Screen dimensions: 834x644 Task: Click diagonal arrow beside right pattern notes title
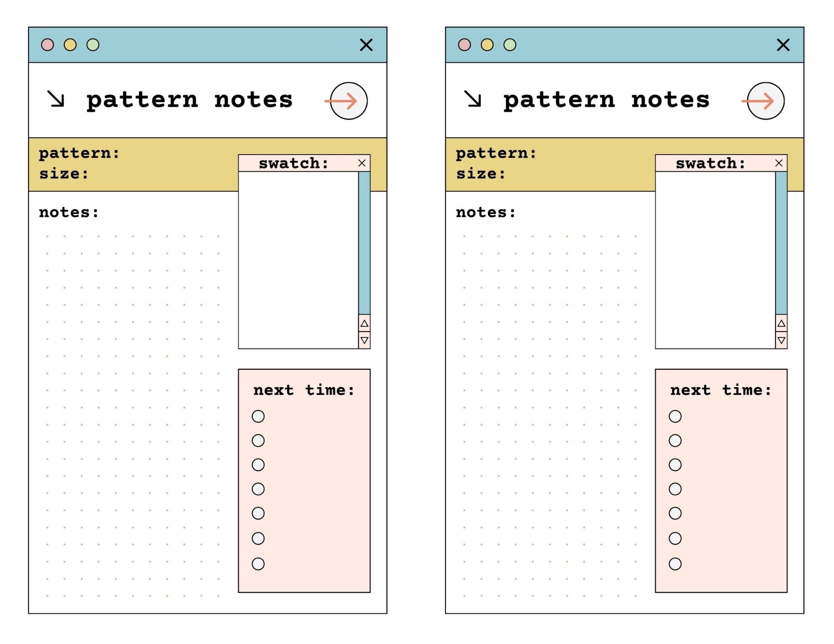tap(473, 99)
